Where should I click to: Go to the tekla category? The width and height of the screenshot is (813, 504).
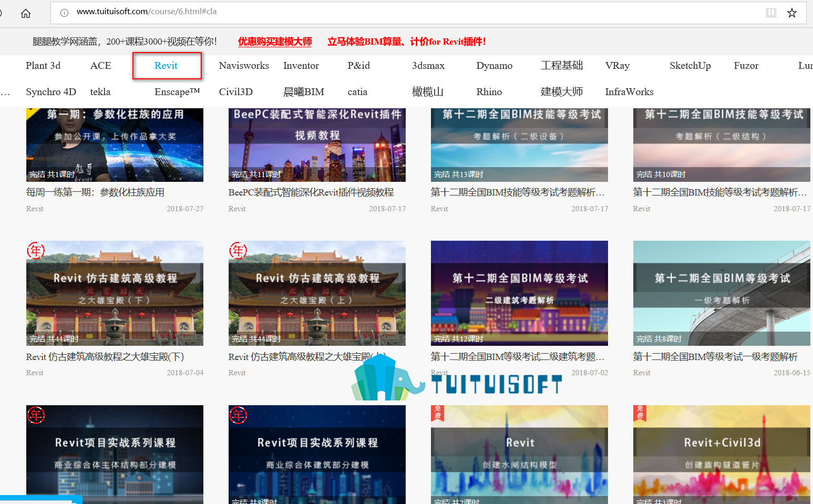(100, 92)
